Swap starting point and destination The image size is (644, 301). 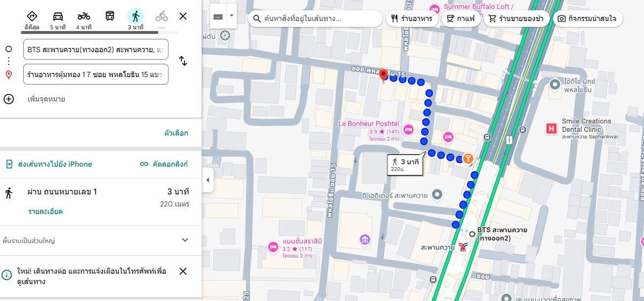(x=183, y=61)
